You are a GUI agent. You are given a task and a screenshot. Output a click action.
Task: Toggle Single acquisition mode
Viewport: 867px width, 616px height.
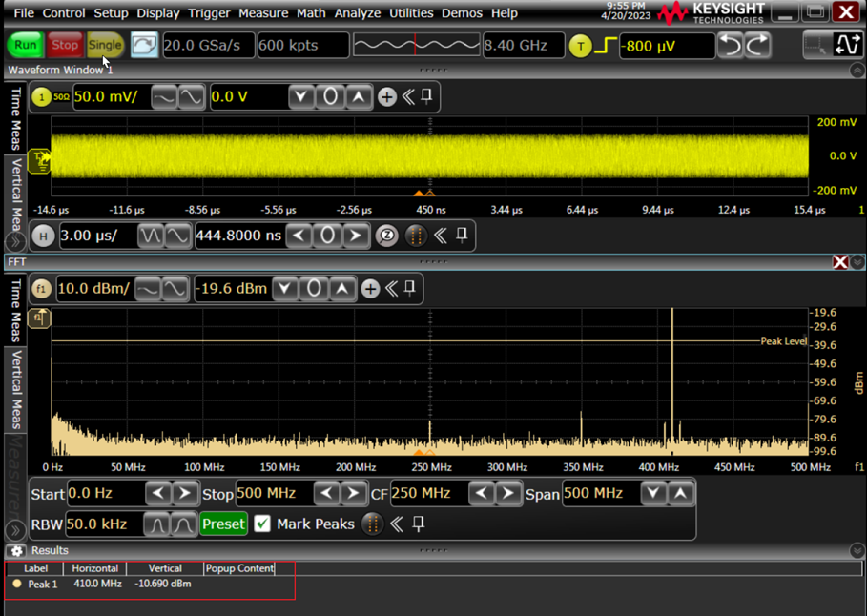pyautogui.click(x=105, y=44)
